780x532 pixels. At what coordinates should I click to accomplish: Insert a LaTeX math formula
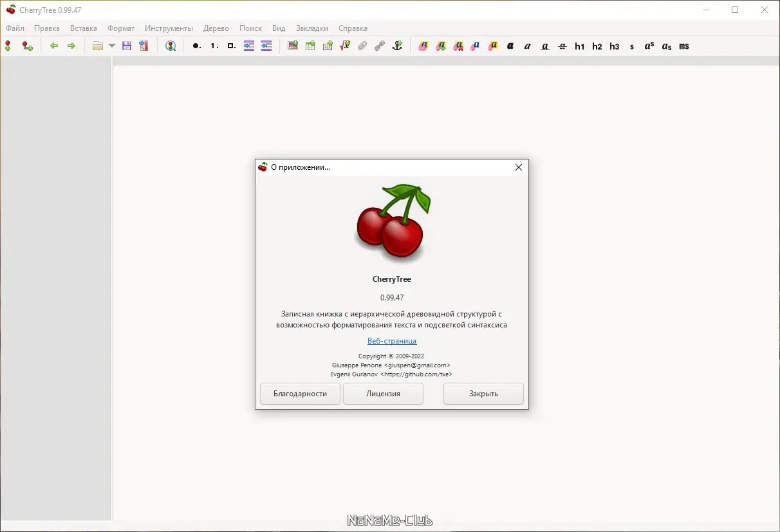coord(345,46)
